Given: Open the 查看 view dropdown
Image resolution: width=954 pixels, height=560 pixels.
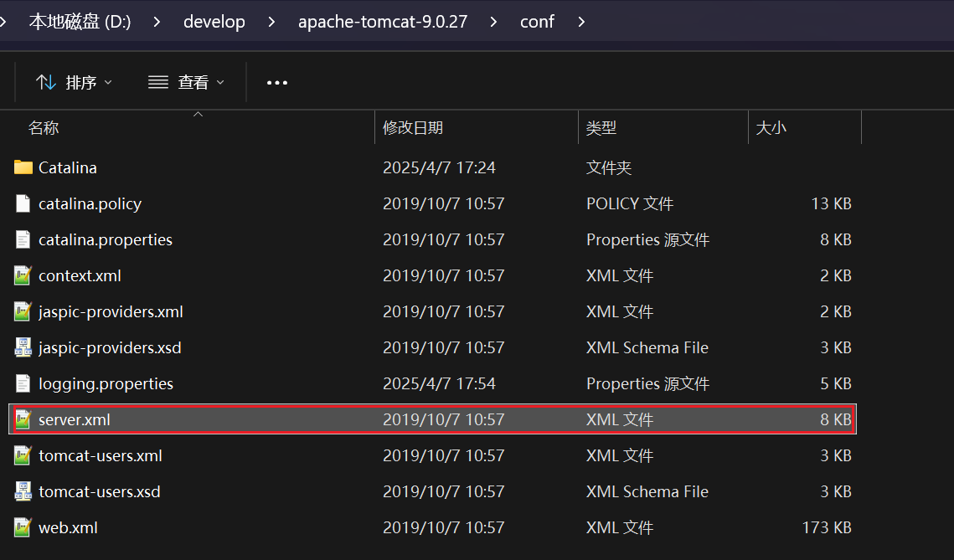Looking at the screenshot, I should (x=186, y=82).
